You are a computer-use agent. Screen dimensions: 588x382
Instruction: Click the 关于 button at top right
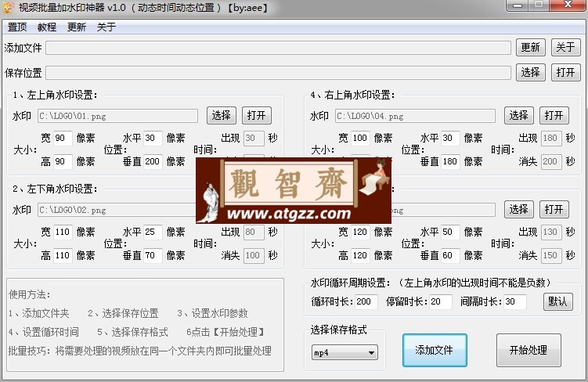565,47
